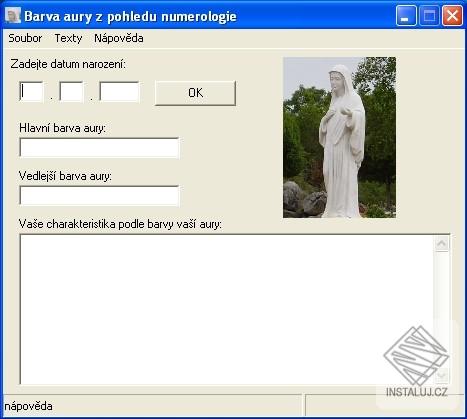This screenshot has width=467, height=419.
Task: Focus the day input field
Action: coord(31,91)
